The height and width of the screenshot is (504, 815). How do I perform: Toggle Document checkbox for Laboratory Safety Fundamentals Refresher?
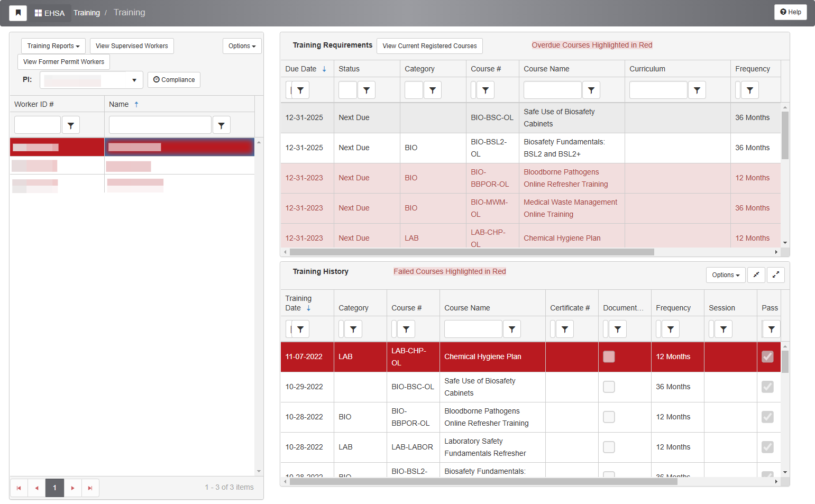609,447
